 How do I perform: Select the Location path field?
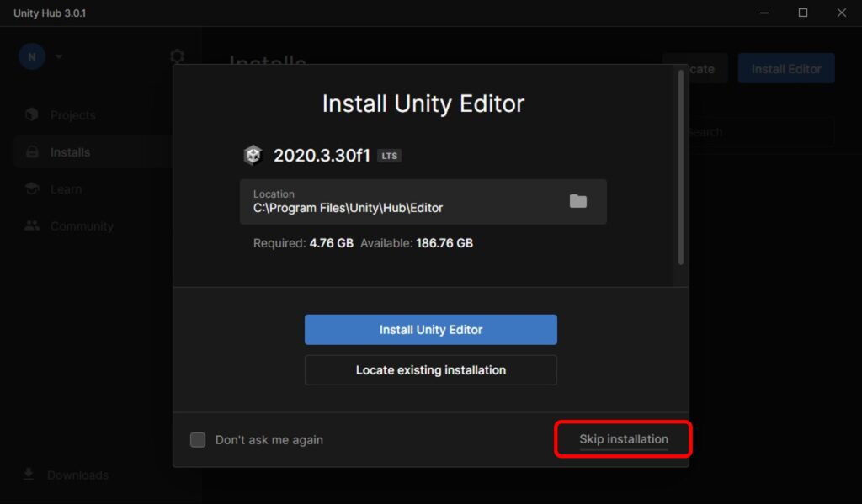[423, 202]
